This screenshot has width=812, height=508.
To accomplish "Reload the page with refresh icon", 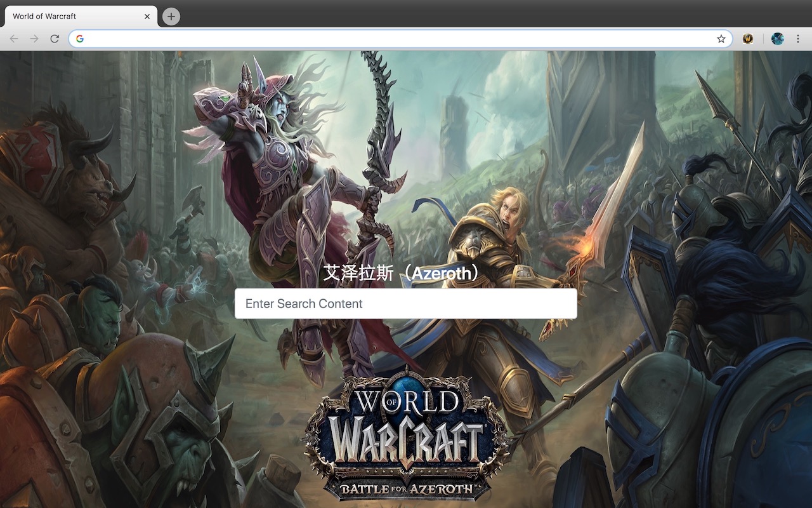I will point(55,39).
